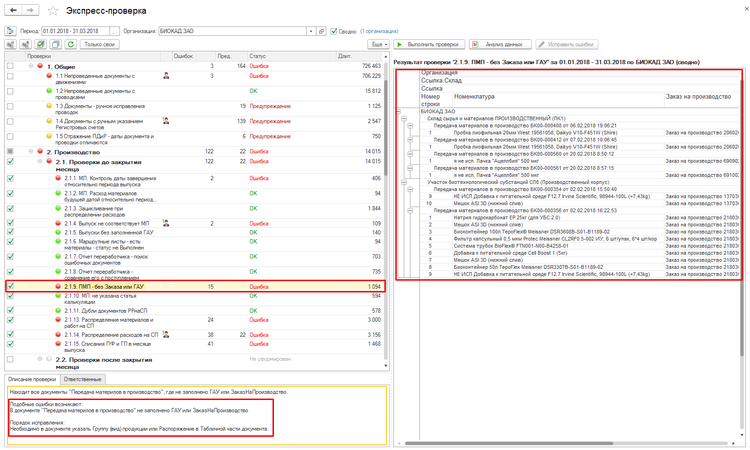Viewport: 750px width, 450px height.
Task: Expand the 2.2. Проверки после закрытия месяца group
Action: 40,359
